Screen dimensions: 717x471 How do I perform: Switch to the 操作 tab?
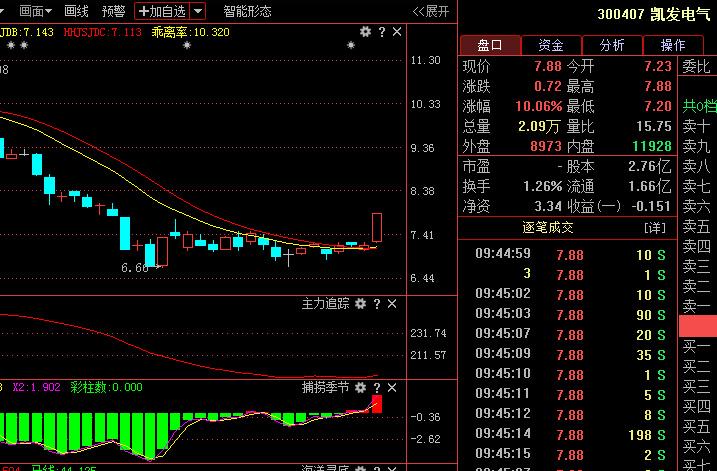673,45
